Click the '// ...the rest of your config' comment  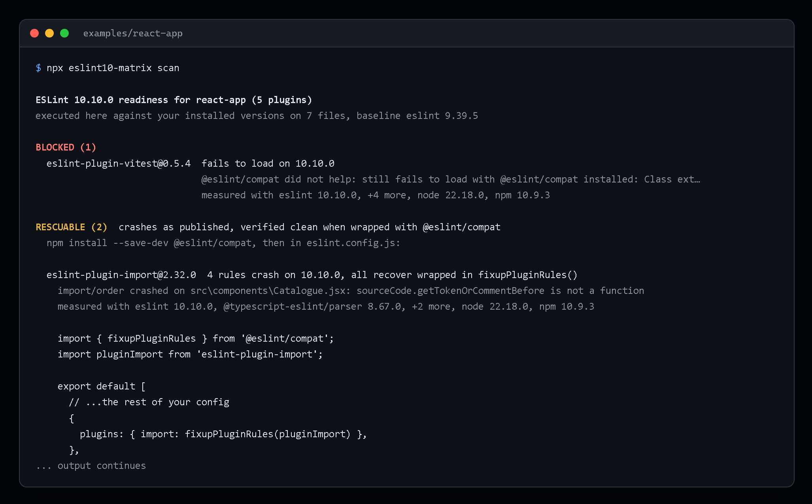[x=149, y=402]
